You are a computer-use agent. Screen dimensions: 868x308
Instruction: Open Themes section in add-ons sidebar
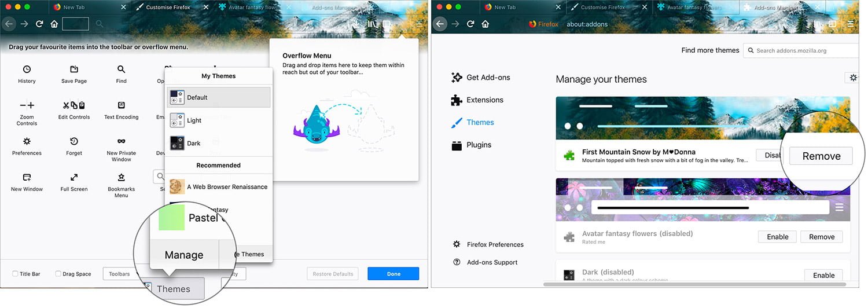(472, 123)
